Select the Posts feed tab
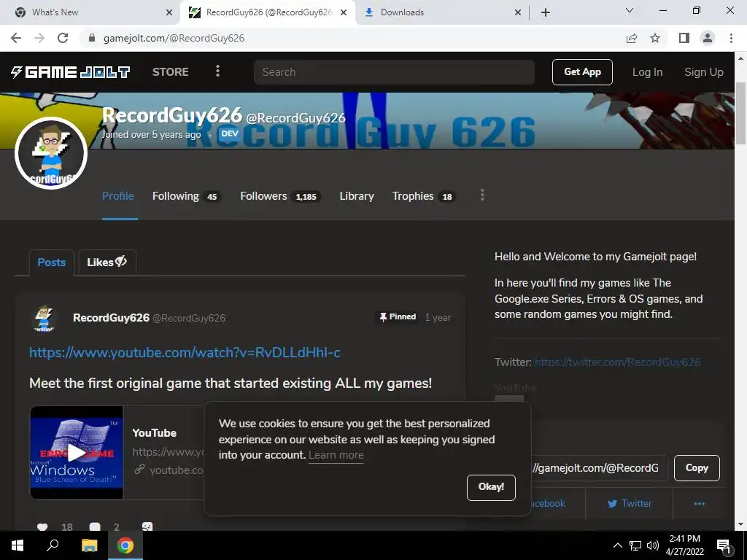The image size is (747, 560). pos(52,262)
